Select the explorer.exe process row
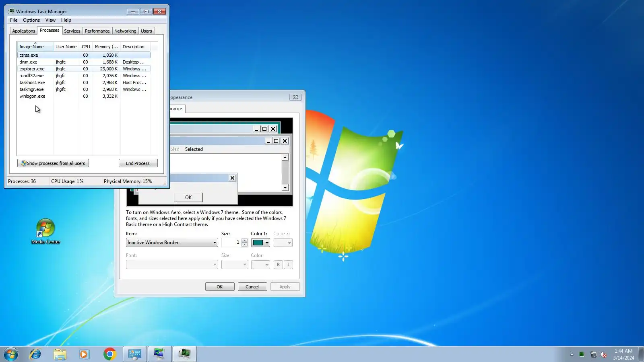This screenshot has width=644, height=362. [84, 69]
